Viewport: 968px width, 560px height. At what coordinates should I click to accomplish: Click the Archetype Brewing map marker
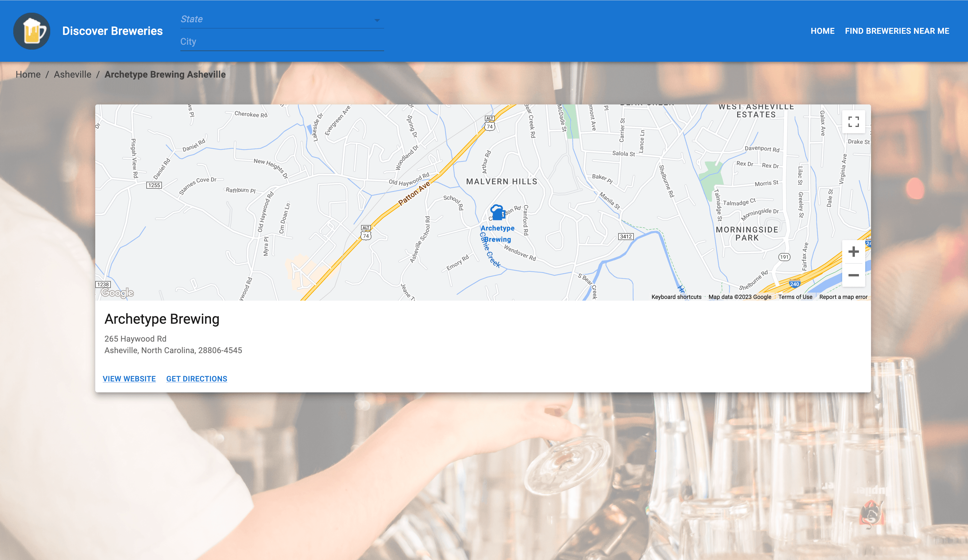[498, 212]
